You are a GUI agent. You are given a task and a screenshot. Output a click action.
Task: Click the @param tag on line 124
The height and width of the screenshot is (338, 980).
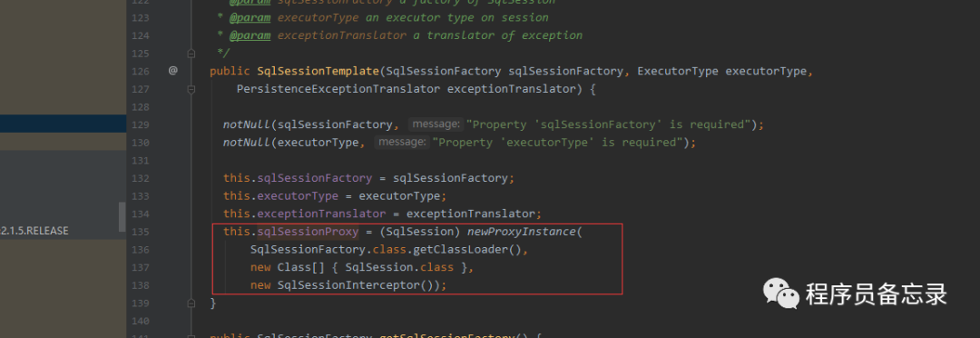(250, 35)
